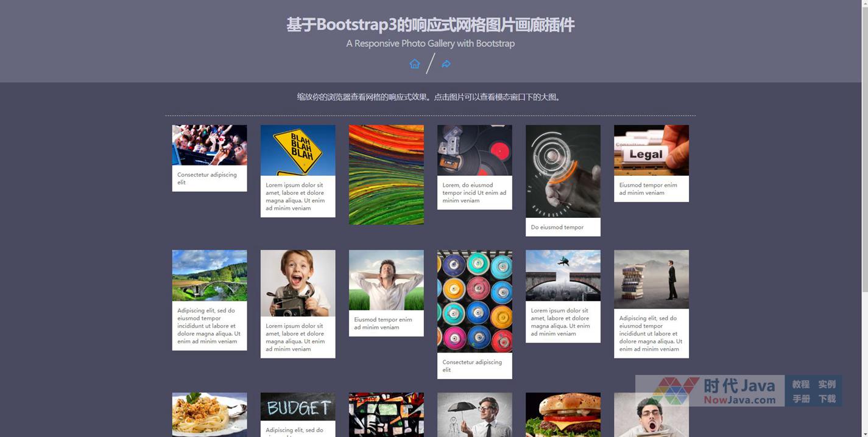Open the pasta dish photo
Screen dimensions: 868x437
click(x=210, y=414)
